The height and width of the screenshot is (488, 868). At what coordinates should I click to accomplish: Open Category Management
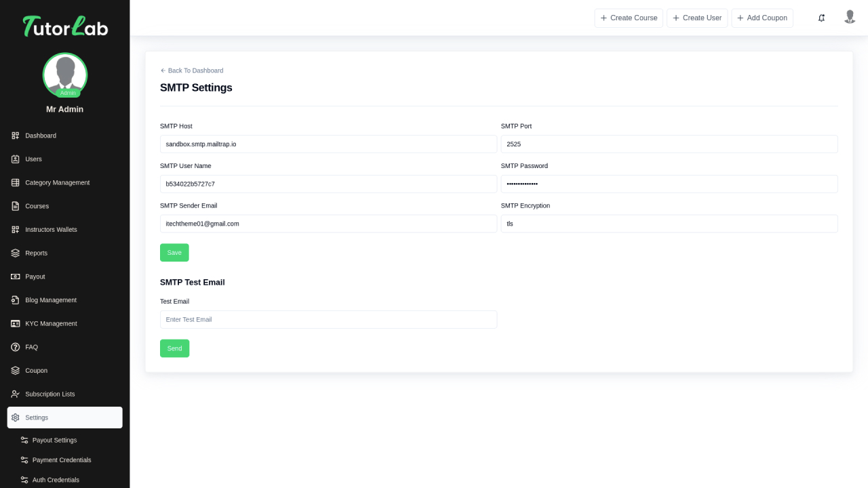pos(57,182)
